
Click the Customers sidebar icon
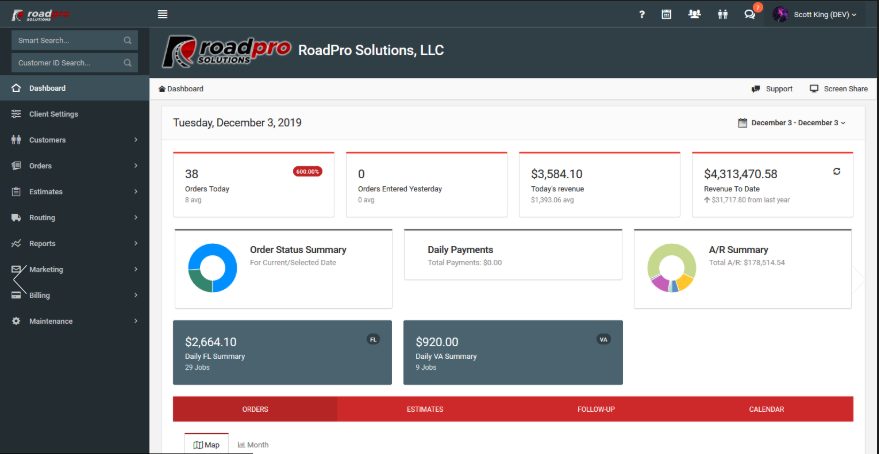[16, 140]
